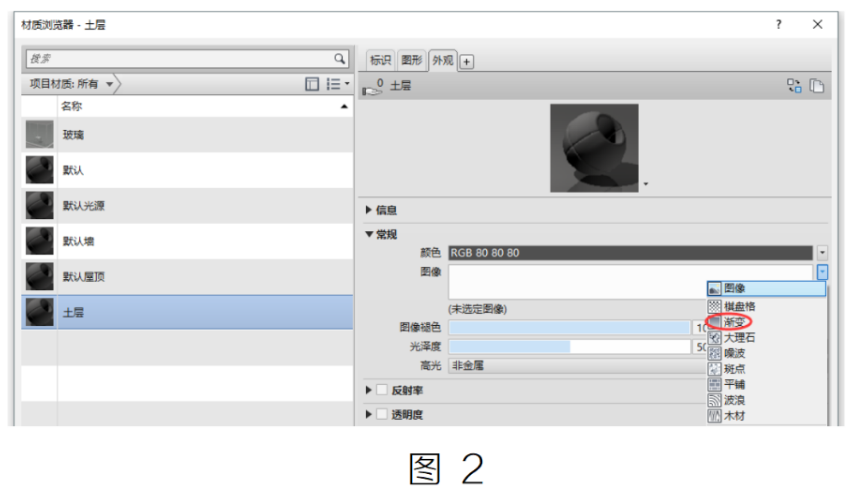This screenshot has height=492, width=863.
Task: Click the (未选定图像) text
Action: [x=478, y=309]
